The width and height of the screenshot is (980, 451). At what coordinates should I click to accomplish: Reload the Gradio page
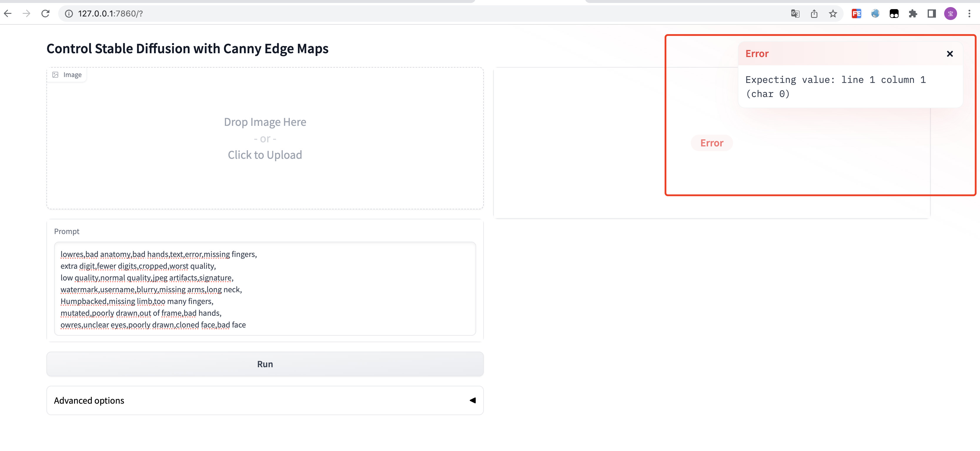[x=45, y=14]
